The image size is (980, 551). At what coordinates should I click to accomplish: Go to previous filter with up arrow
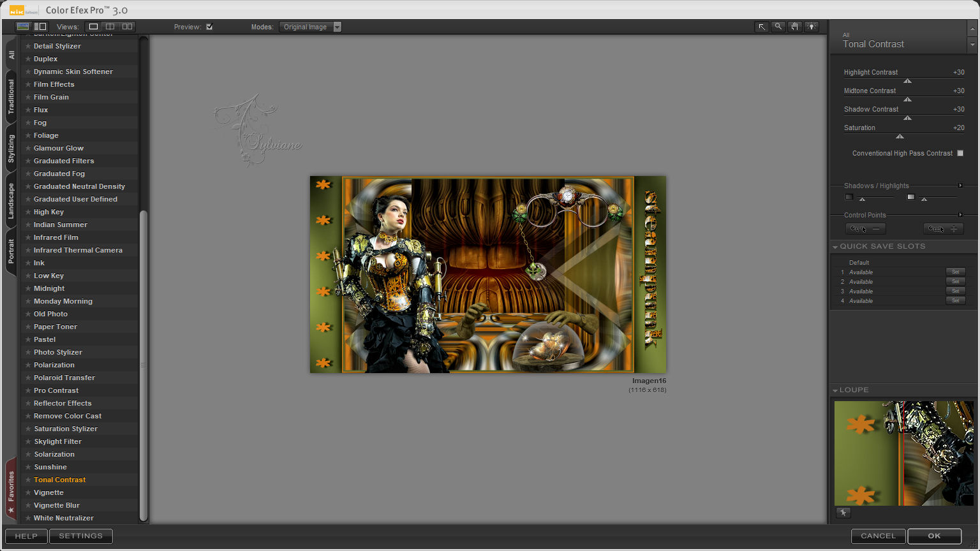tap(972, 29)
